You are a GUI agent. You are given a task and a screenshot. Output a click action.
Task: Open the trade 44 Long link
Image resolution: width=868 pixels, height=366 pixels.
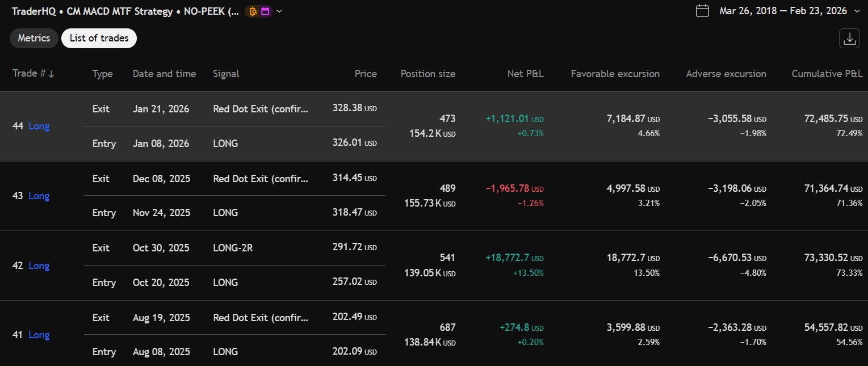coord(39,126)
